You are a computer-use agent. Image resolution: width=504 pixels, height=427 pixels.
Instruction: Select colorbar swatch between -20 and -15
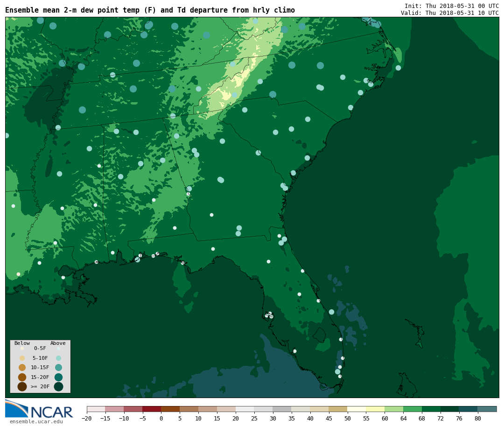(x=96, y=409)
